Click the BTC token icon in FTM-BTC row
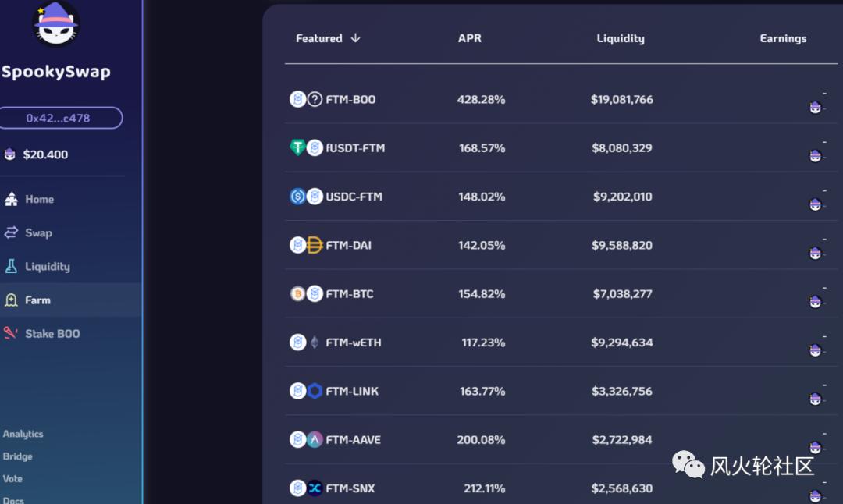The width and height of the screenshot is (843, 504). click(x=297, y=293)
